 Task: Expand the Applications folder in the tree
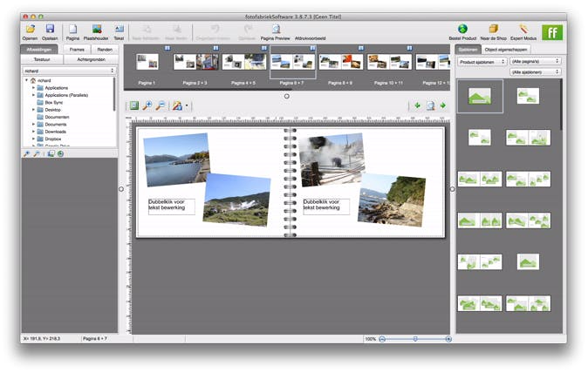(x=33, y=88)
